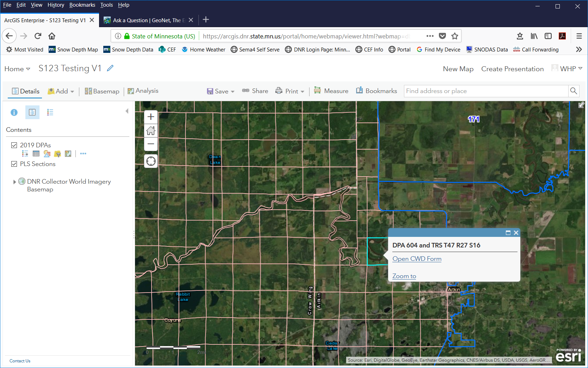The height and width of the screenshot is (368, 588).
Task: Close the DPA 604 popup
Action: click(x=516, y=233)
